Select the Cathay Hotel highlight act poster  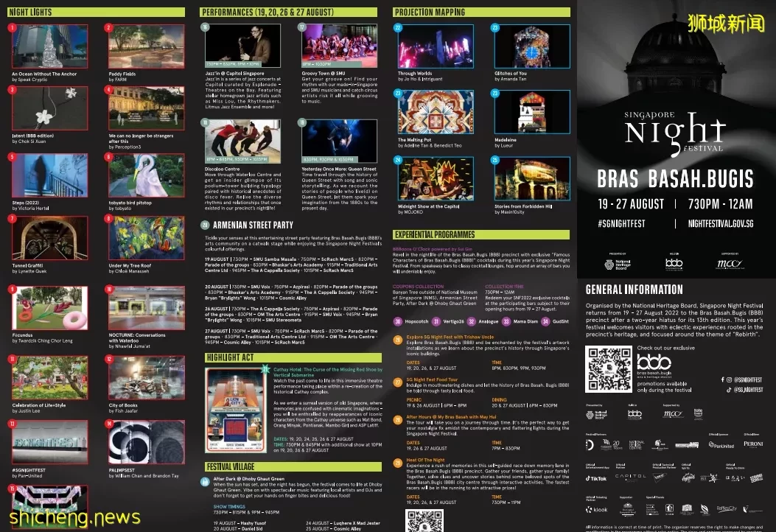point(236,410)
